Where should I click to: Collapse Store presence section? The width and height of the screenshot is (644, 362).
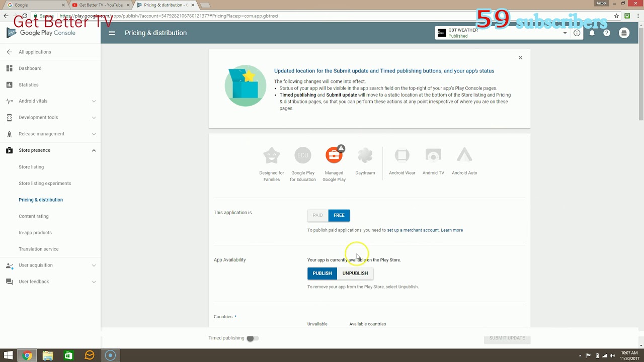tap(94, 150)
